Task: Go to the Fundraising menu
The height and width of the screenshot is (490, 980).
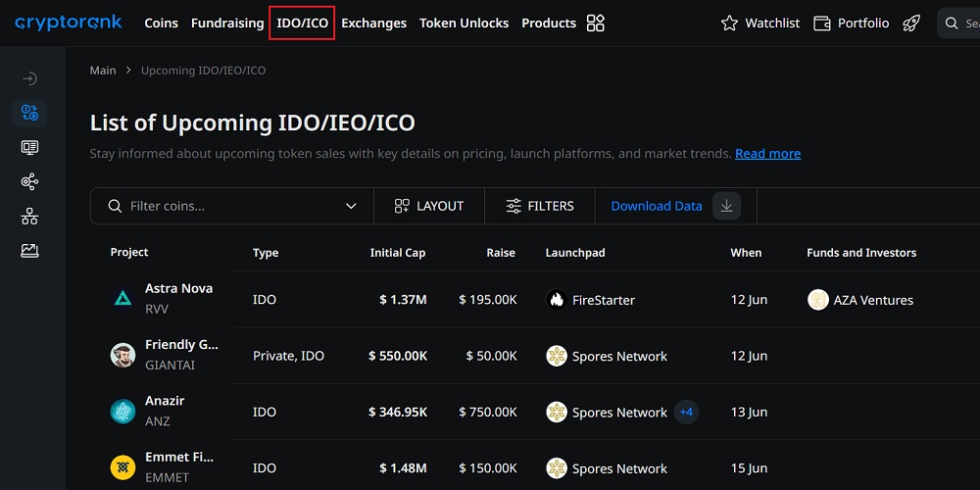Action: [x=227, y=23]
